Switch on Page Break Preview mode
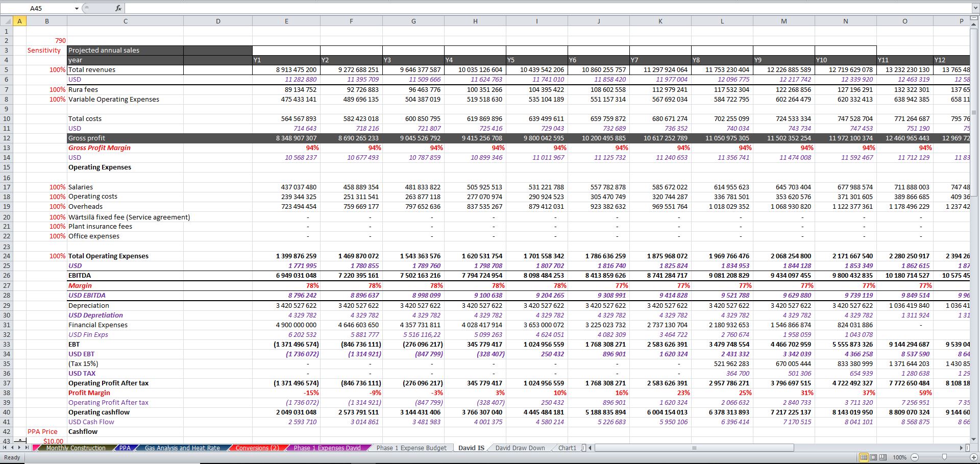Image resolution: width=980 pixels, height=464 pixels. pyautogui.click(x=883, y=457)
